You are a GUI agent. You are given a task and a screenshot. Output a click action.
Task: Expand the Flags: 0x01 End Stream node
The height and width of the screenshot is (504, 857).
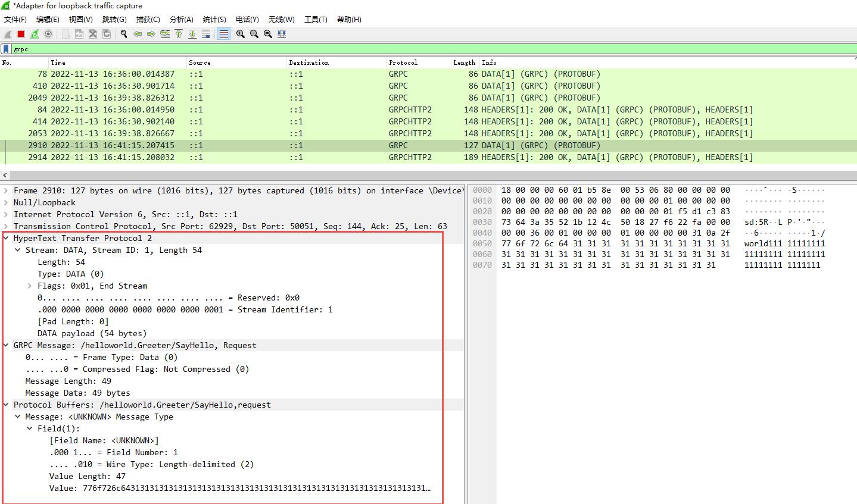tap(29, 286)
